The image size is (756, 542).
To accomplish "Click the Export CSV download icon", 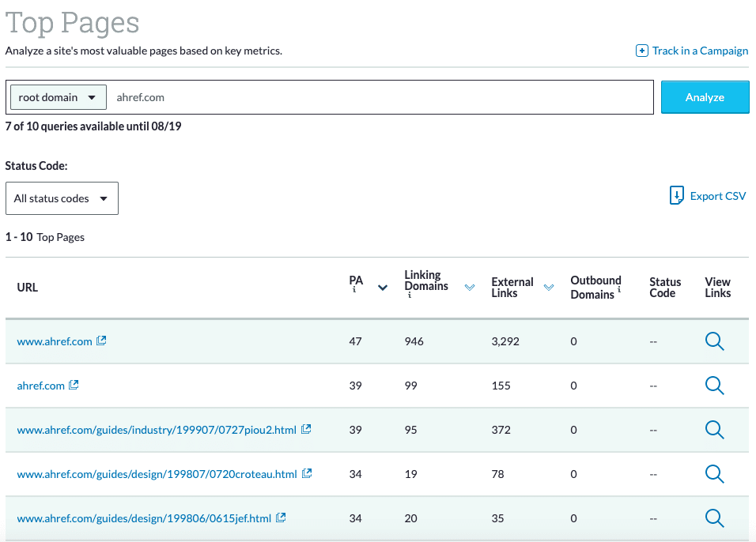I will pos(676,196).
